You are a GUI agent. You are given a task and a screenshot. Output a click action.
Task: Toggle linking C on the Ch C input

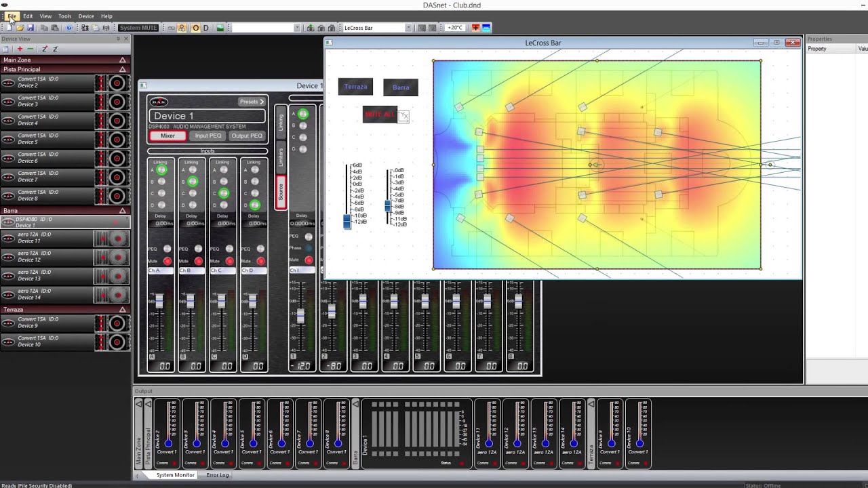coord(224,193)
